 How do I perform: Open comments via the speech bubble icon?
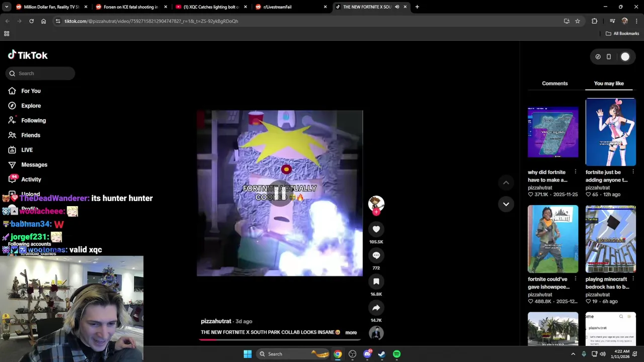pyautogui.click(x=376, y=255)
